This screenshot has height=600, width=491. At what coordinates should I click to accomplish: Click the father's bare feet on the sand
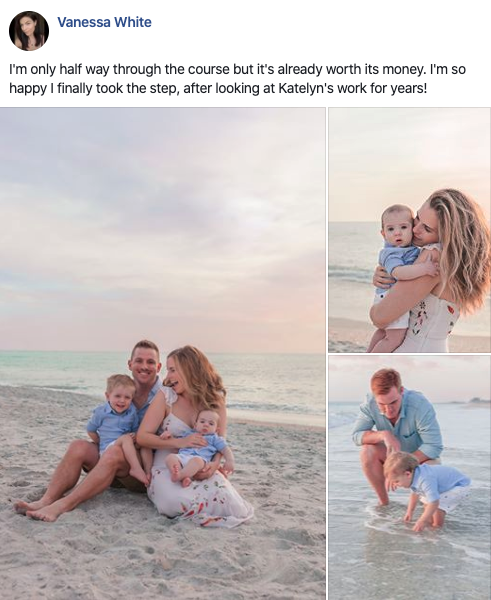[x=38, y=510]
